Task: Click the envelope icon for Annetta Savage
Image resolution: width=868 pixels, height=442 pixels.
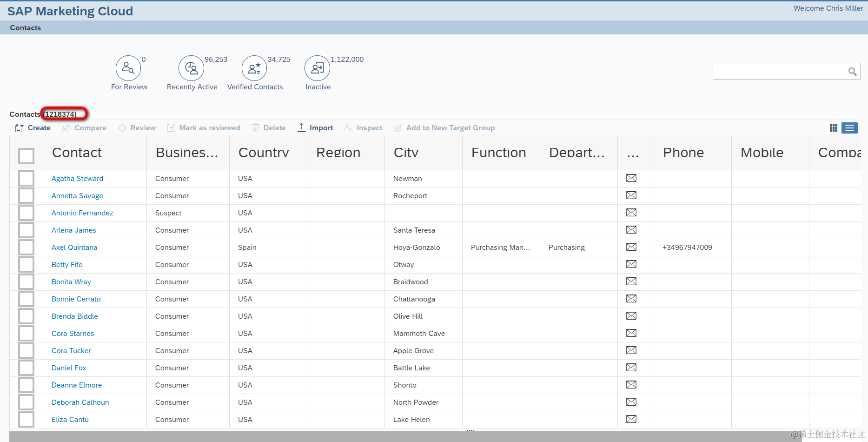Action: [631, 195]
